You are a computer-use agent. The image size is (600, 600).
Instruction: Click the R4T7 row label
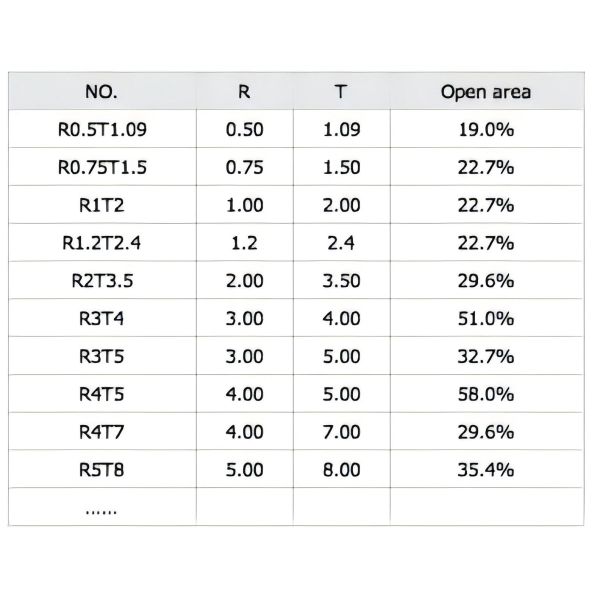102,432
